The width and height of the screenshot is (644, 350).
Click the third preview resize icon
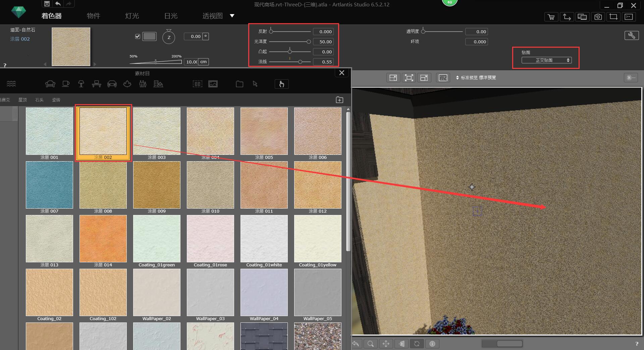[x=424, y=78]
